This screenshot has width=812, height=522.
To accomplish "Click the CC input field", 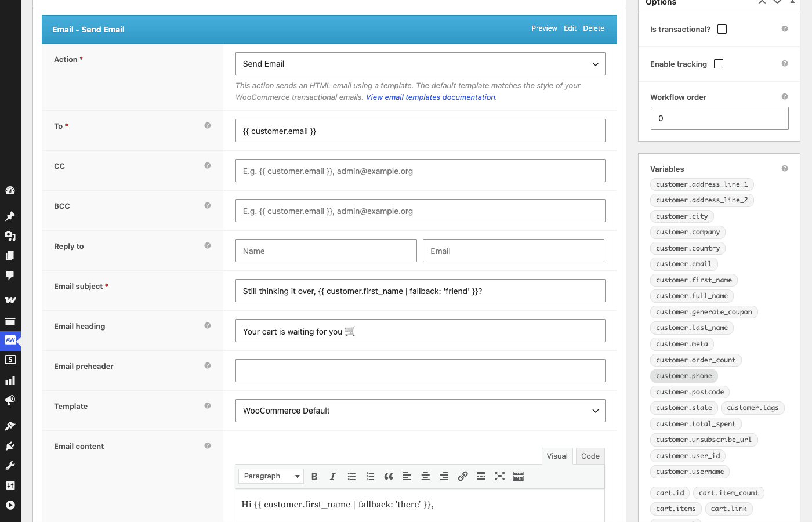I will click(x=420, y=171).
